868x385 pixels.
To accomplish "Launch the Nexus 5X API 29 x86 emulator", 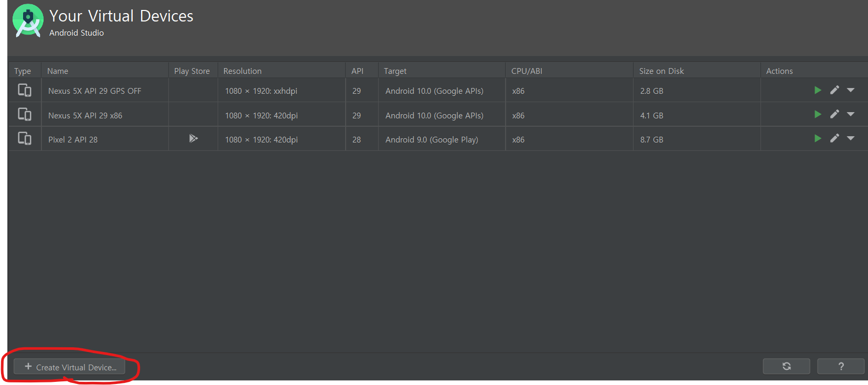I will click(x=818, y=114).
